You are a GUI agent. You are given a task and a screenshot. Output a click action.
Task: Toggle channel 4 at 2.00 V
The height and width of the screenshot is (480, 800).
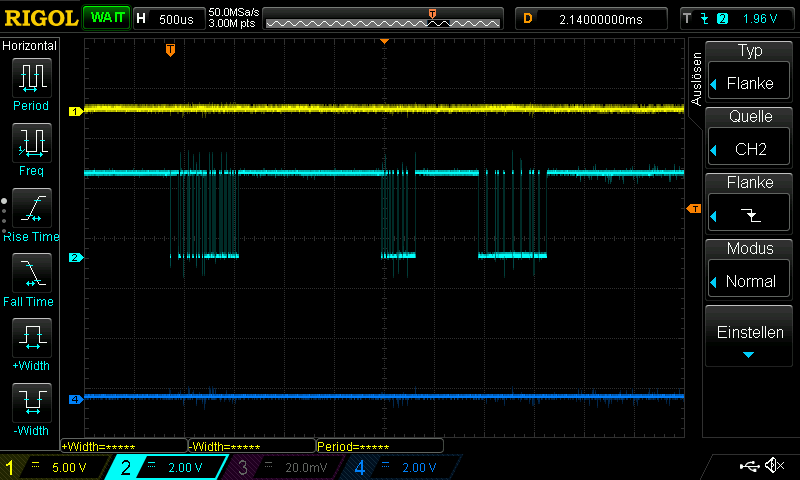pyautogui.click(x=401, y=467)
